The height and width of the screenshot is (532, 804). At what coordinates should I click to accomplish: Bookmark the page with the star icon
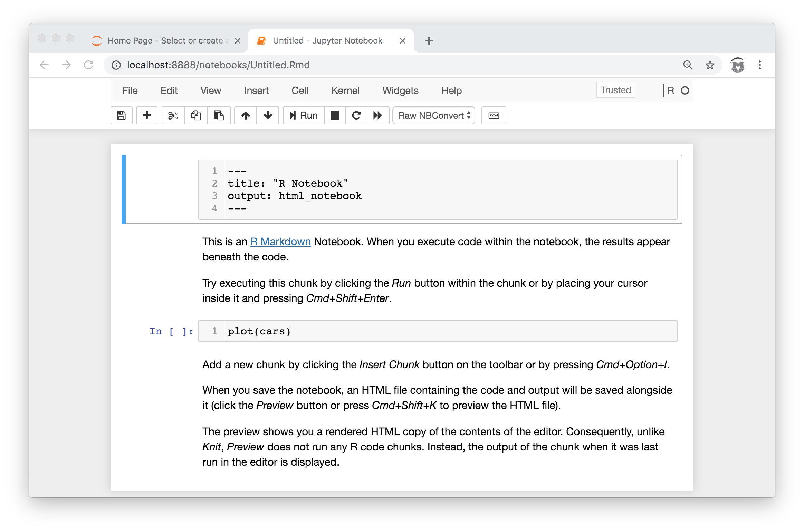point(710,65)
